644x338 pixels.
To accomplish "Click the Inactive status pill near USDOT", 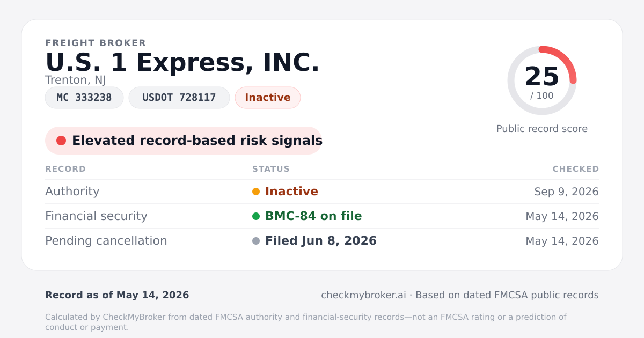I will 268,98.
